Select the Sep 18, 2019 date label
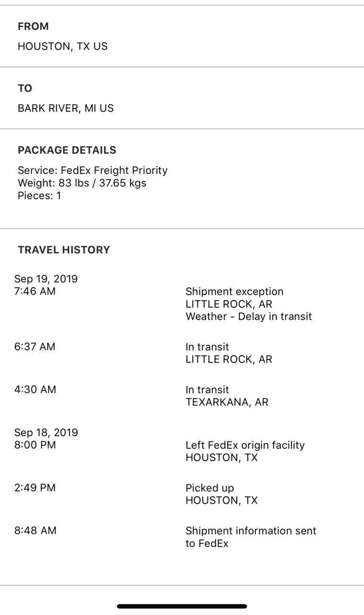 [46, 432]
